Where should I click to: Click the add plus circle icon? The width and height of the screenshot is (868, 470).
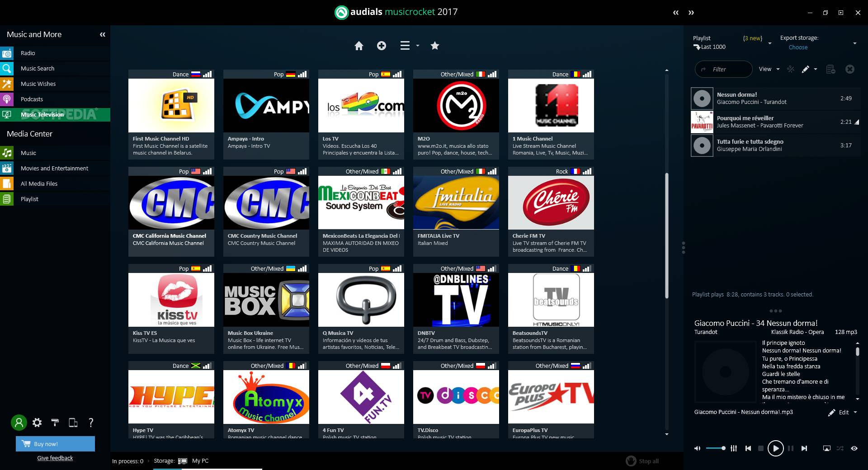pyautogui.click(x=382, y=46)
